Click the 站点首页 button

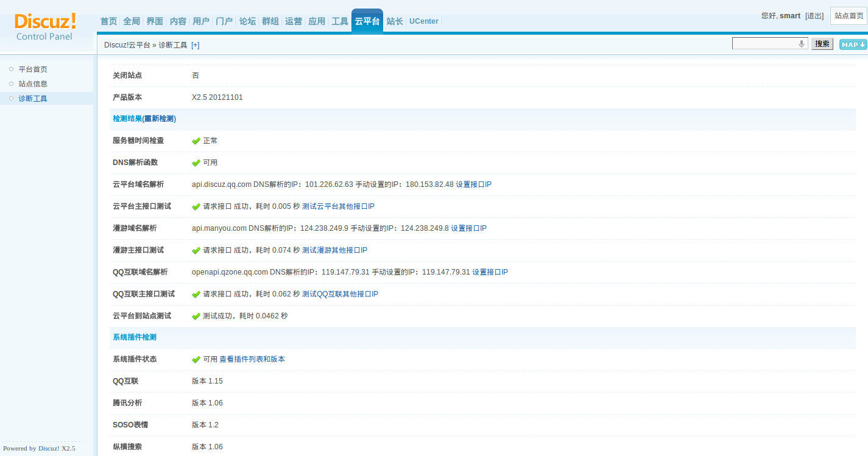pos(849,16)
